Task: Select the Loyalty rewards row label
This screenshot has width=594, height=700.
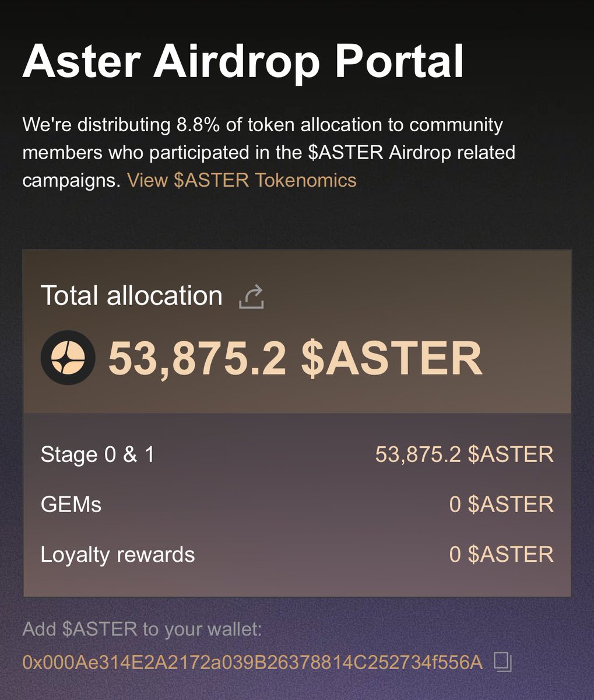Action: 118,554
